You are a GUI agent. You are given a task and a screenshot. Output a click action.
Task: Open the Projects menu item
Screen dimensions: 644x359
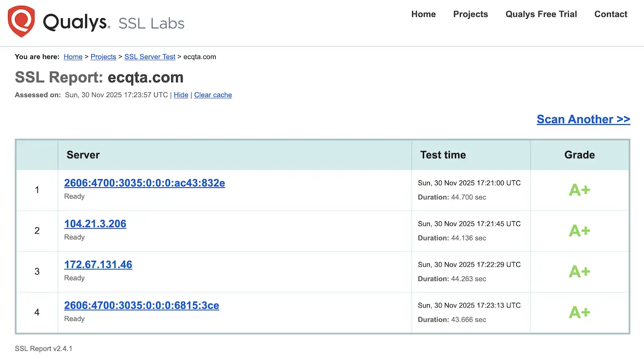coord(470,14)
